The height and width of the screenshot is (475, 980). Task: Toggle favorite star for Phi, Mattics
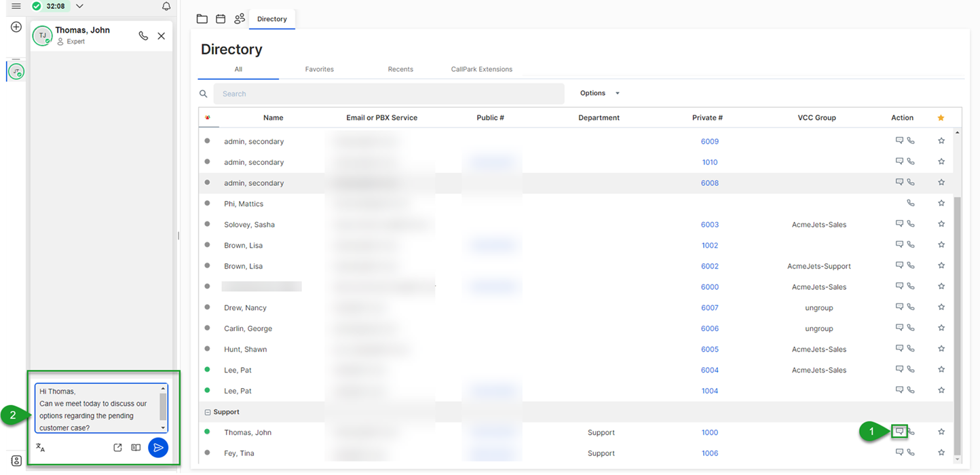tap(941, 203)
